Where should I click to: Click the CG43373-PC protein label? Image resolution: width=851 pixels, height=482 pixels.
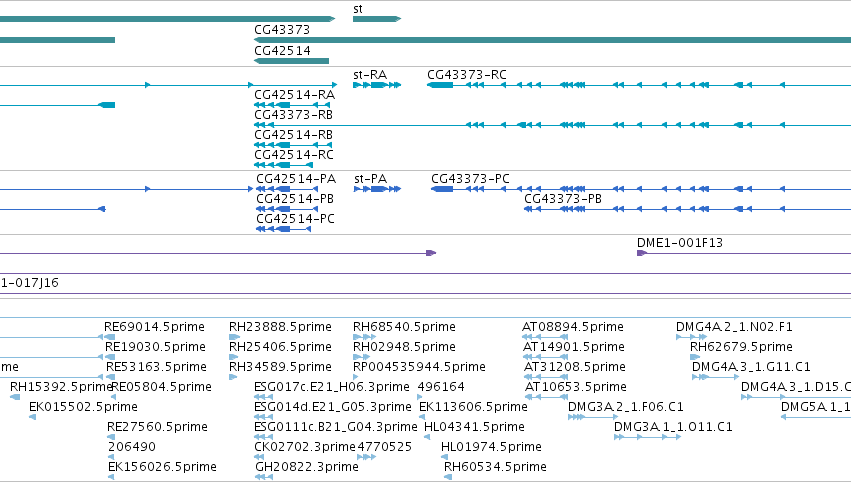pos(471,179)
